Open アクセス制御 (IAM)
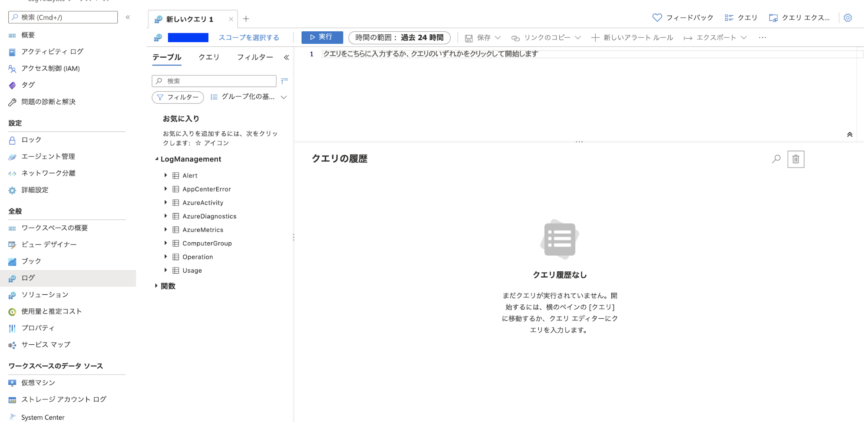 [50, 69]
